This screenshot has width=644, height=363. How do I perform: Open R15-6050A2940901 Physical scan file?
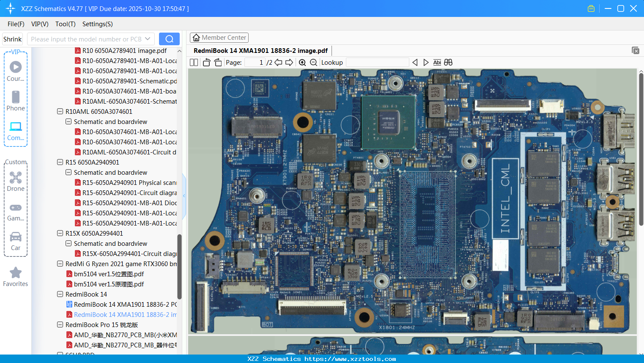pyautogui.click(x=126, y=183)
